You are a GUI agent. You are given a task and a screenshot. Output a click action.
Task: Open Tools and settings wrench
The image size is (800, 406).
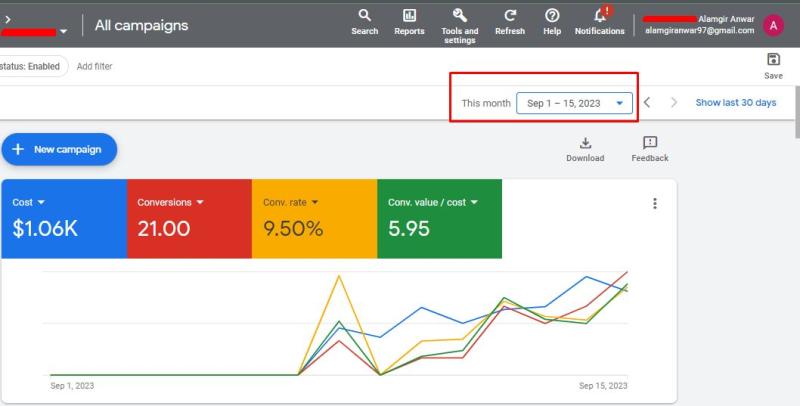(459, 16)
